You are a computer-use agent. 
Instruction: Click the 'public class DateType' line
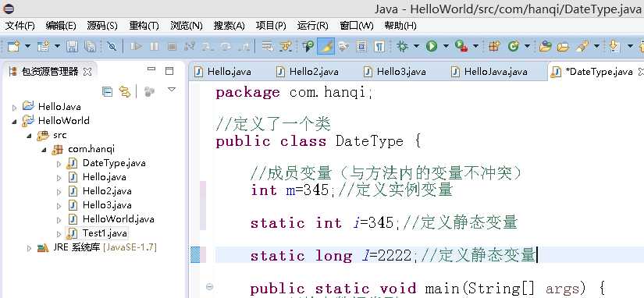(x=318, y=142)
